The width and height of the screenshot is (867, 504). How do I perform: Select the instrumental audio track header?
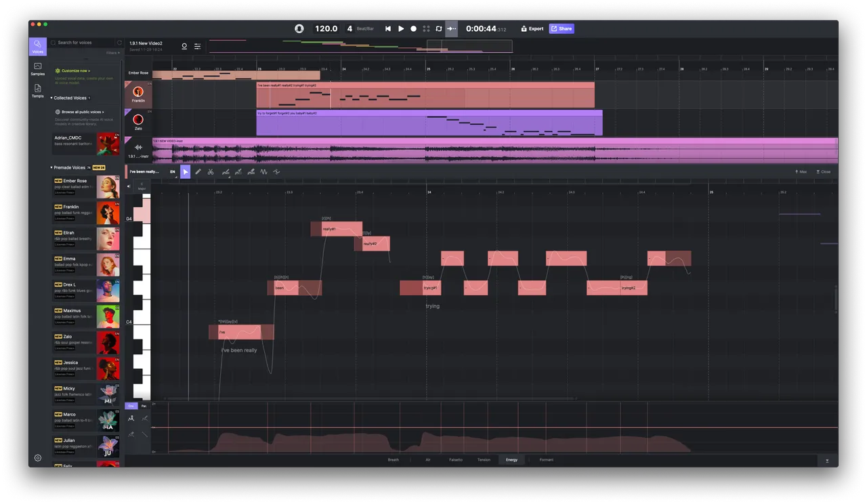tap(138, 150)
